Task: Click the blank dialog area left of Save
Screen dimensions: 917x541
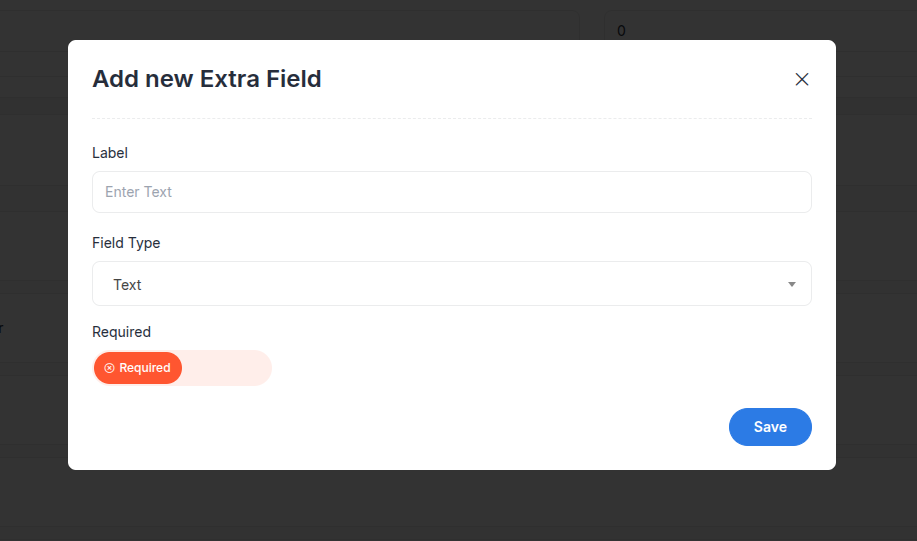Action: point(450,427)
